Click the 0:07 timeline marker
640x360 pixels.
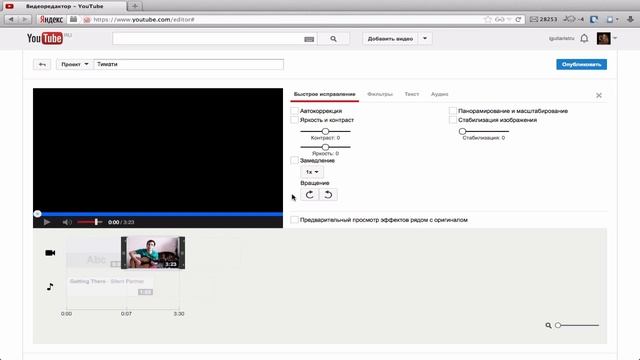[x=126, y=313]
